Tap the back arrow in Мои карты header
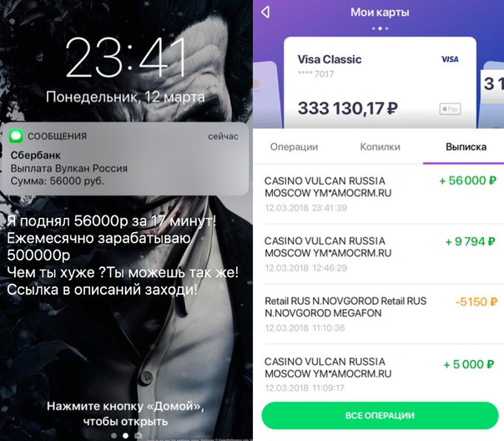504x441 pixels. point(265,13)
